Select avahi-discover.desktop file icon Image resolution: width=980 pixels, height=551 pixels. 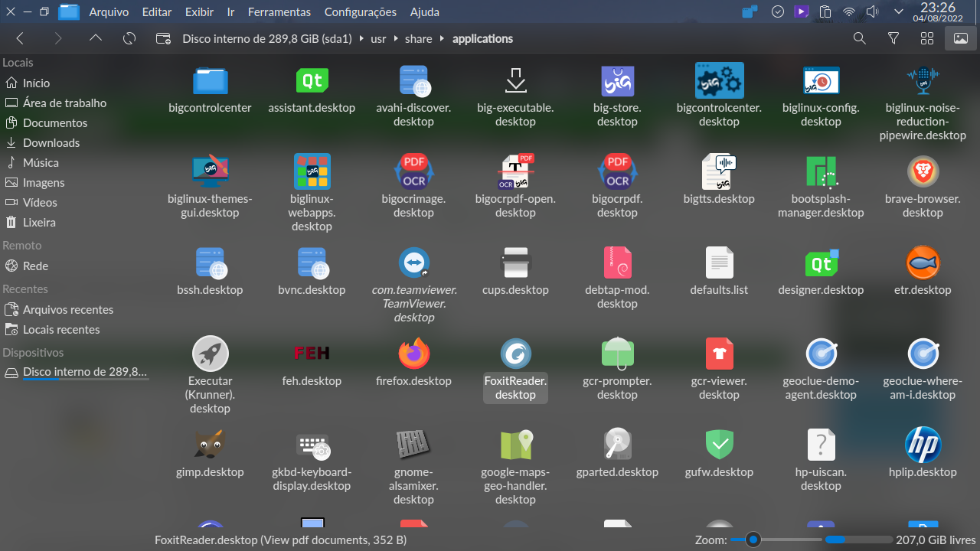413,80
